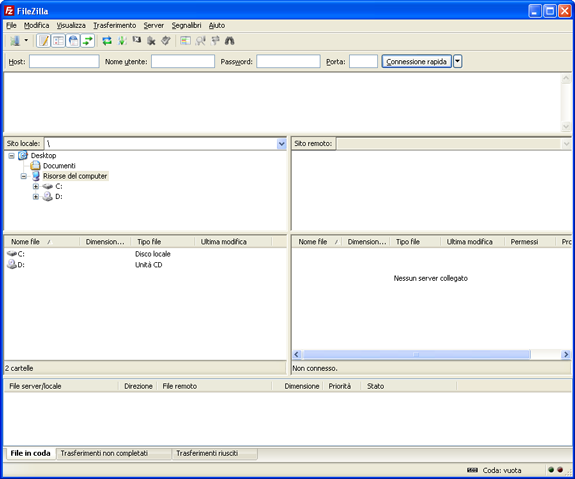Select the C: drive in tree
This screenshot has width=575, height=479.
[x=59, y=186]
